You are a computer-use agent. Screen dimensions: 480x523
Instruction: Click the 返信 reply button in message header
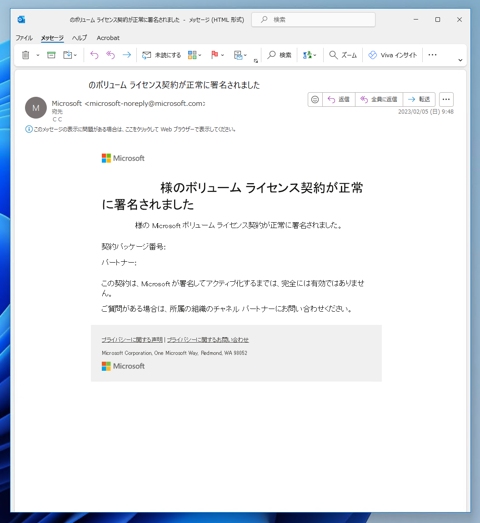(339, 99)
